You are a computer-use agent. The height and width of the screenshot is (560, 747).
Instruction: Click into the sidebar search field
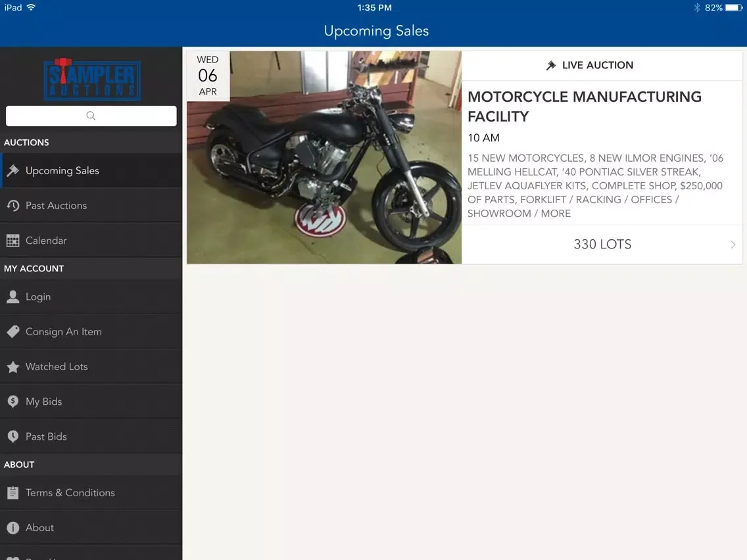point(91,116)
